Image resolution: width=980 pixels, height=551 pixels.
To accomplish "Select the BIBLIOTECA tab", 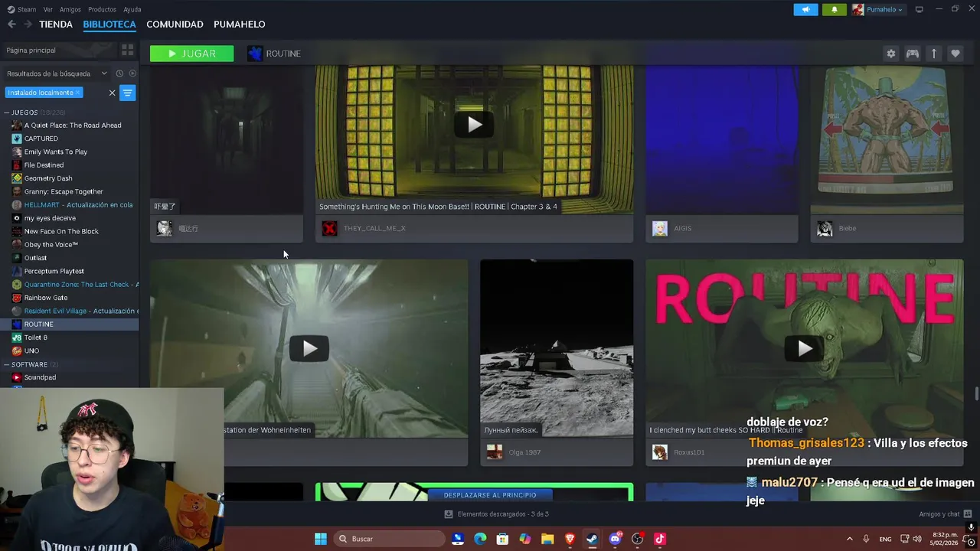I will (109, 24).
